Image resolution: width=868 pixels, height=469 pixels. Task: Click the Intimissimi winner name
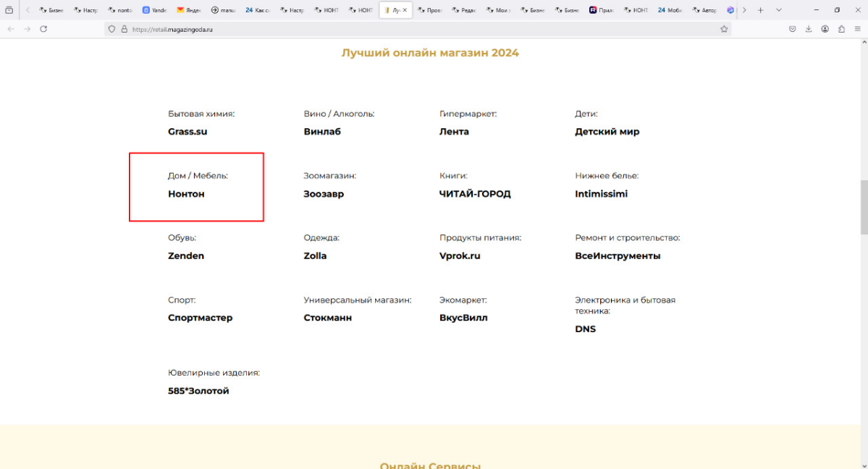pyautogui.click(x=601, y=194)
